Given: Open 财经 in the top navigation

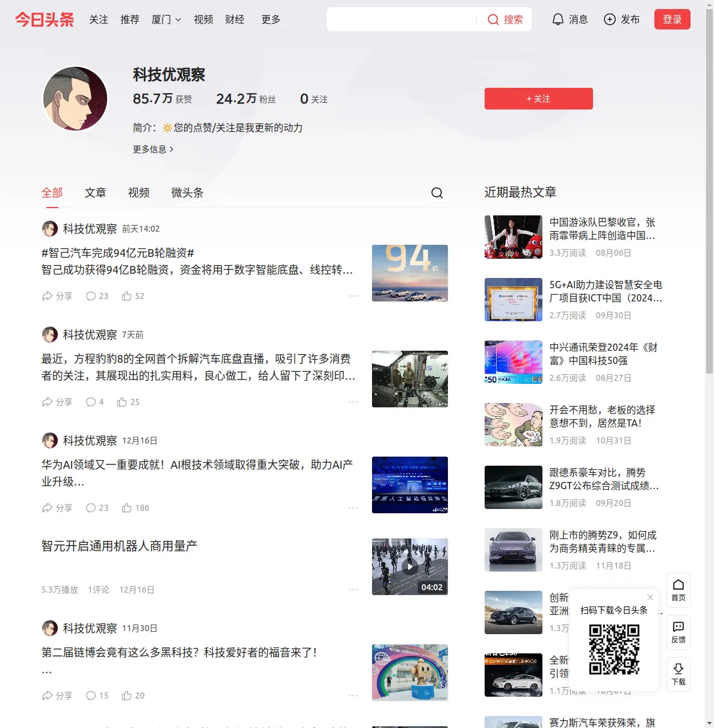Looking at the screenshot, I should coord(235,19).
